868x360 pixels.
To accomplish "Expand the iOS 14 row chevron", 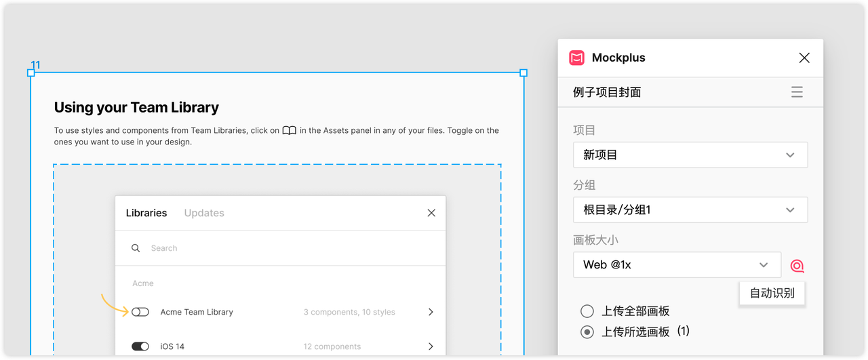I will click(431, 346).
